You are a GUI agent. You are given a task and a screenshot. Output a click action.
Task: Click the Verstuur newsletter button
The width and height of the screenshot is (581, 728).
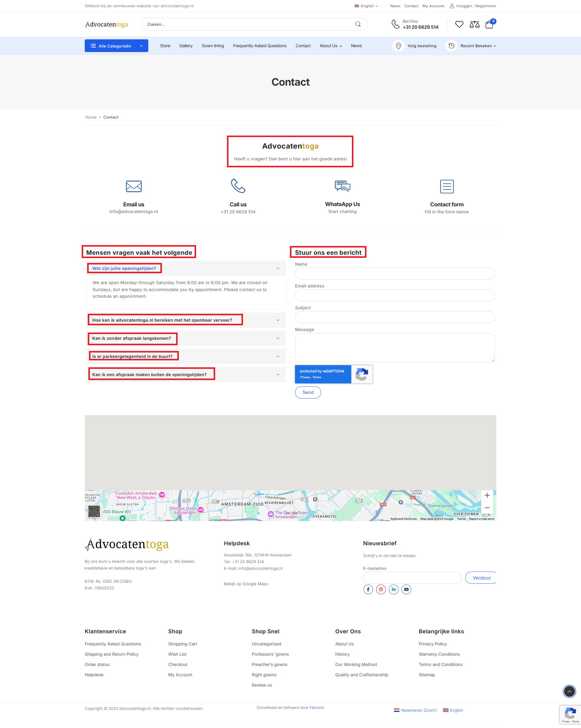coord(481,578)
